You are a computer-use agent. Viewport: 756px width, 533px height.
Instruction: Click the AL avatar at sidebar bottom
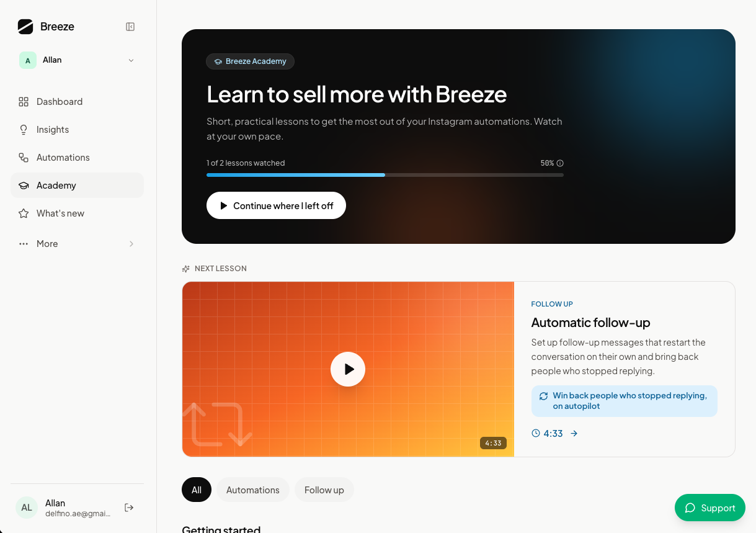tap(27, 508)
